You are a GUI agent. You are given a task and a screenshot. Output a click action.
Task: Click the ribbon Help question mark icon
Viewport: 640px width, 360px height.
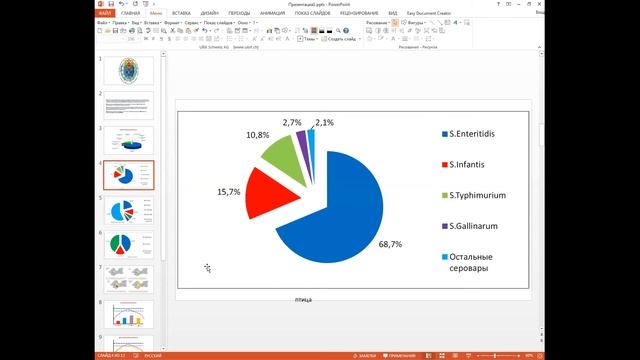point(498,4)
